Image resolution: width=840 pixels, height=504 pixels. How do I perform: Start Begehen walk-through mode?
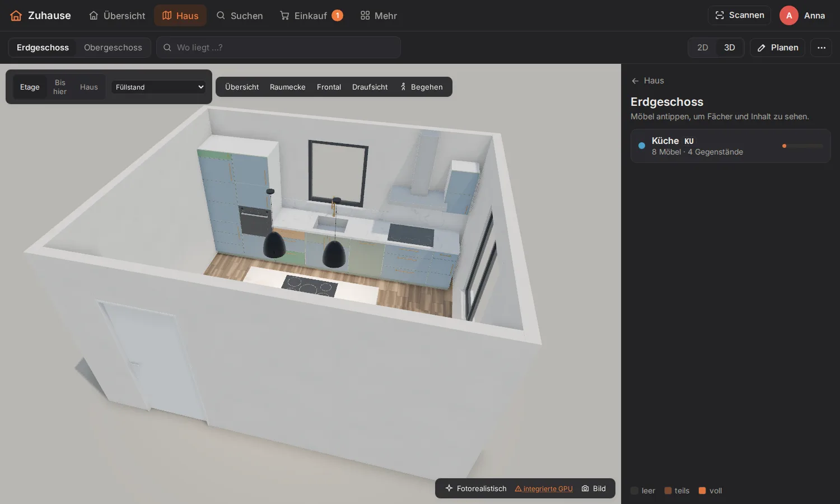[421, 87]
